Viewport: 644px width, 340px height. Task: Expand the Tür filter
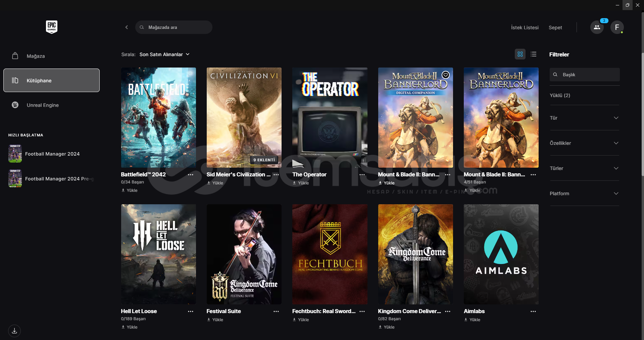pos(584,118)
